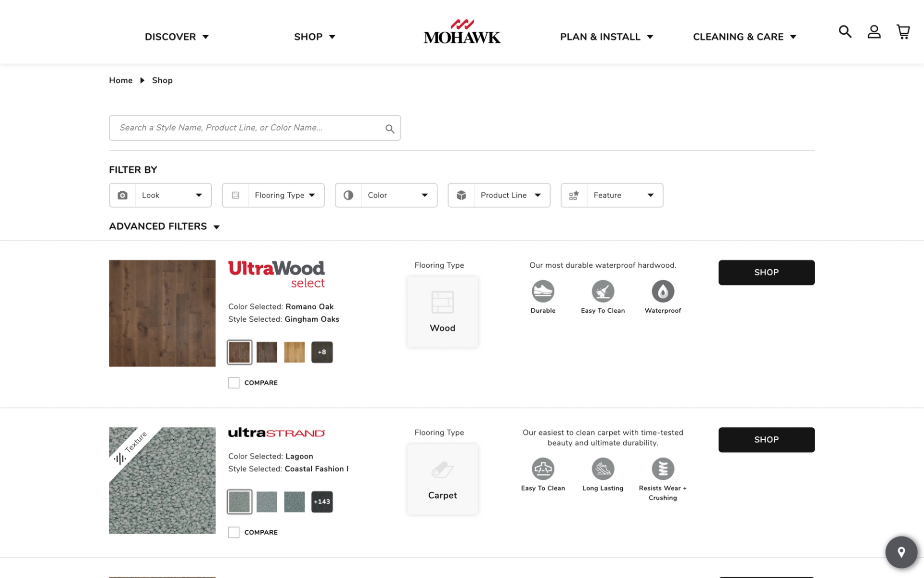The width and height of the screenshot is (924, 578).
Task: Check Compare for UltraStrand carpet
Action: coord(234,532)
